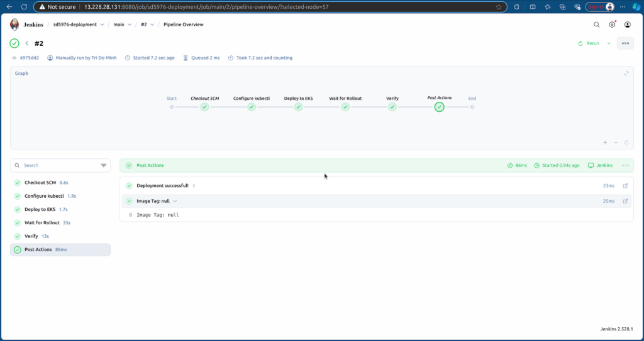Select the Verify node in the graph

(392, 107)
